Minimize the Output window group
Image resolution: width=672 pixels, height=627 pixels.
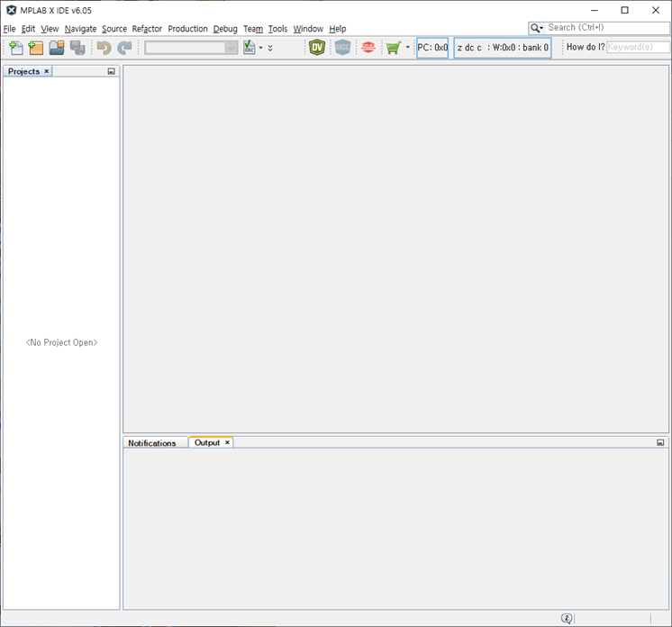click(660, 442)
